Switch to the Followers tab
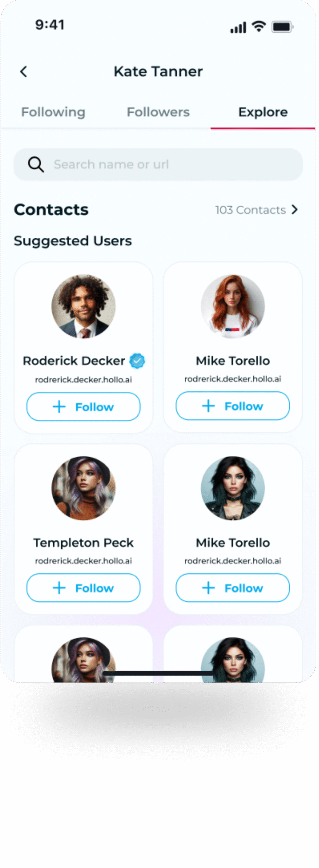 [x=158, y=112]
